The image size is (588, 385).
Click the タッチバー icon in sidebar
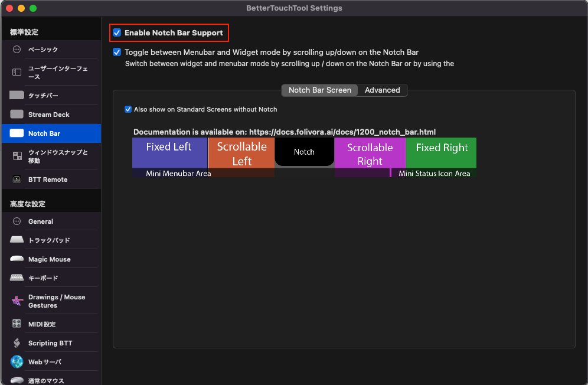click(x=17, y=95)
